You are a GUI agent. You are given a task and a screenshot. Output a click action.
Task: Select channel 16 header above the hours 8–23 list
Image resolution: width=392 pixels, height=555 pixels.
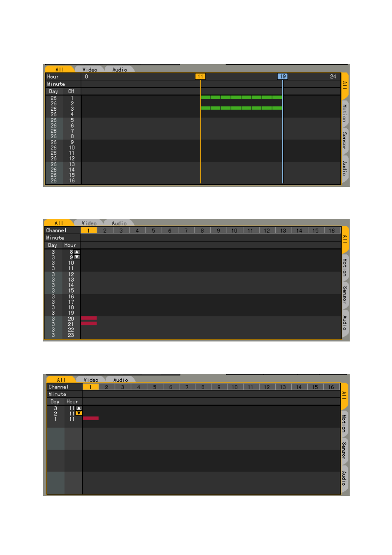click(332, 230)
